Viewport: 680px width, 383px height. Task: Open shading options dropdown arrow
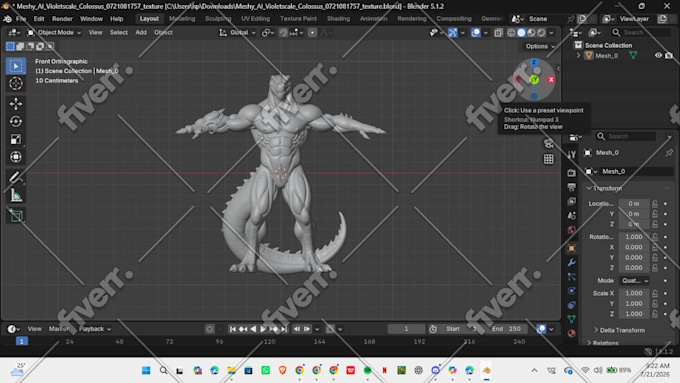tap(552, 33)
